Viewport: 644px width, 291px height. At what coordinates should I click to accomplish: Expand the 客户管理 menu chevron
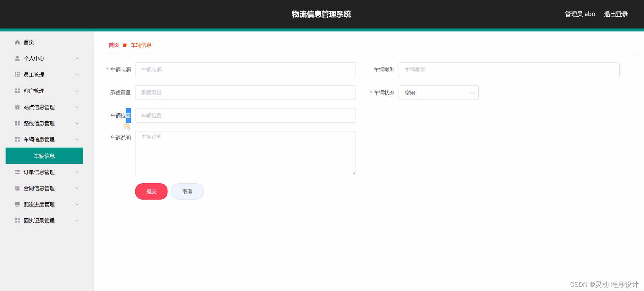77,91
